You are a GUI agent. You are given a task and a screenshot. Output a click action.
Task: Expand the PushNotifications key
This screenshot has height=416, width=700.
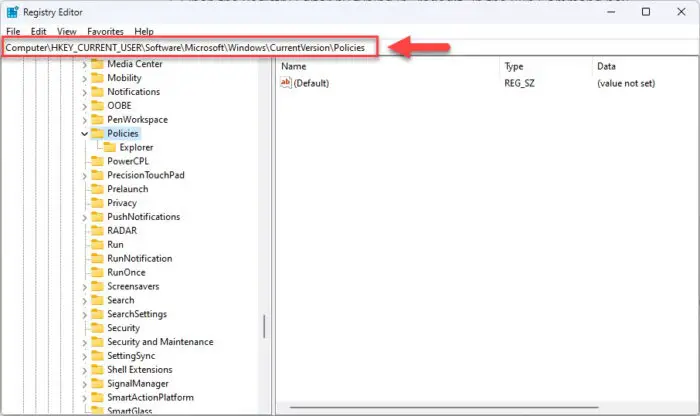(84, 217)
